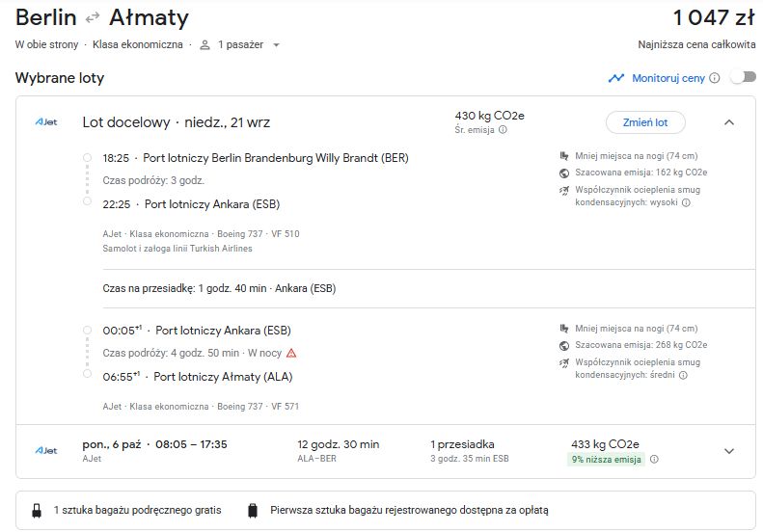Image resolution: width=763 pixels, height=532 pixels.
Task: Click flight number VF 571 details line
Action: [201, 407]
